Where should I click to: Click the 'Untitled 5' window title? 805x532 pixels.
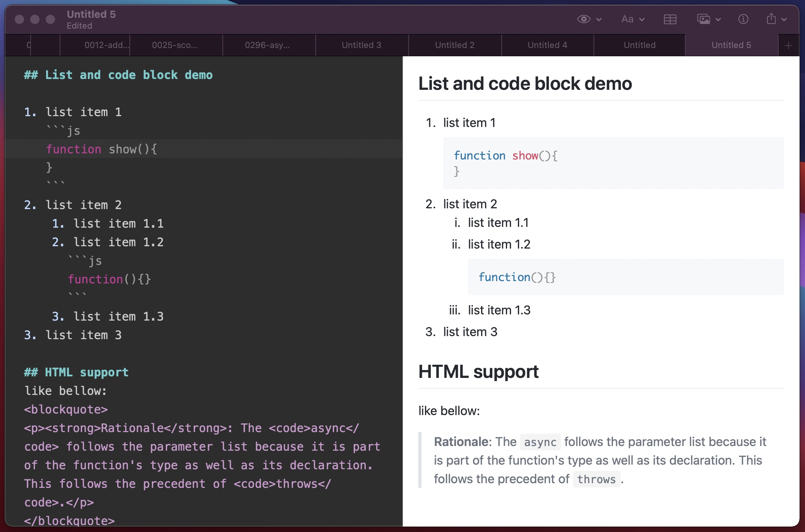[x=91, y=14]
